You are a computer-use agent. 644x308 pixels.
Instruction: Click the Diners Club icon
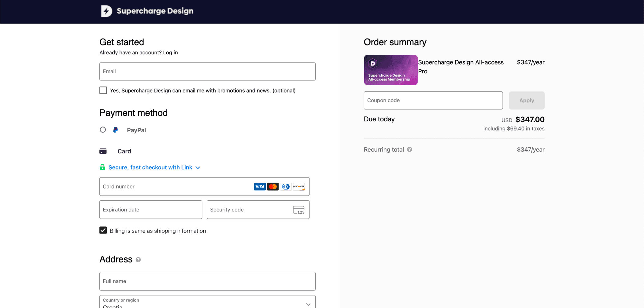pyautogui.click(x=285, y=186)
